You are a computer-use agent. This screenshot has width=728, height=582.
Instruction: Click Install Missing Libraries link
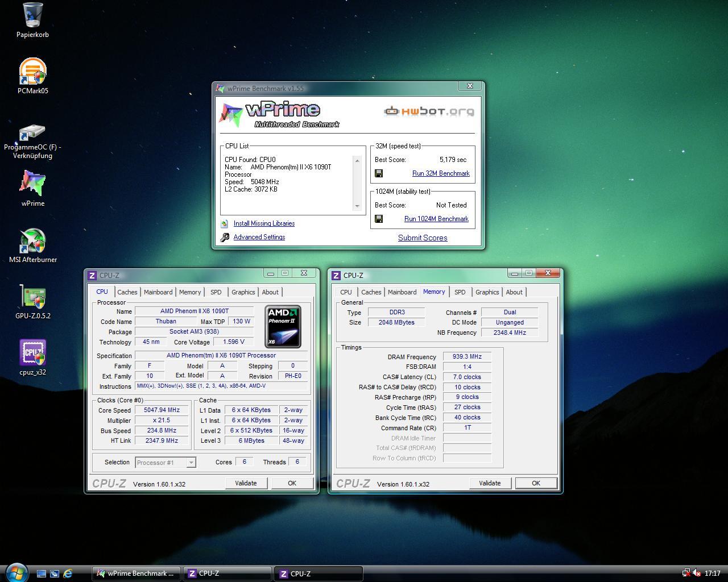(264, 224)
